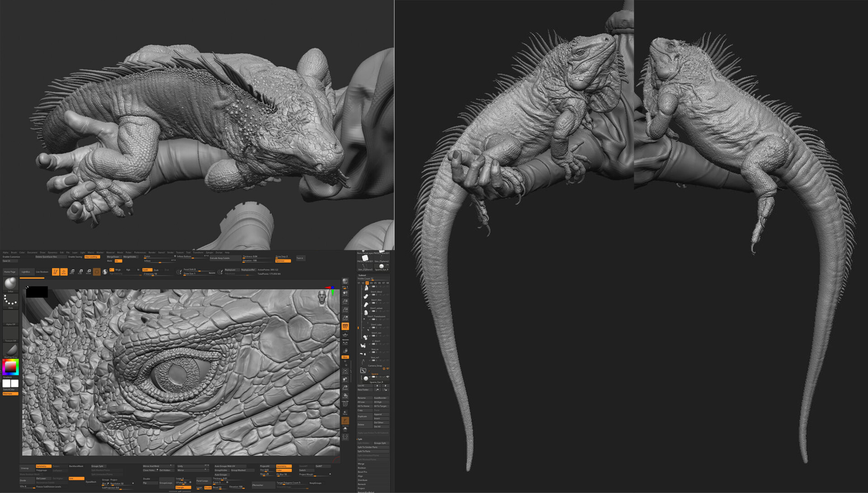Click the LightBox button
The image size is (868, 493).
coord(26,272)
